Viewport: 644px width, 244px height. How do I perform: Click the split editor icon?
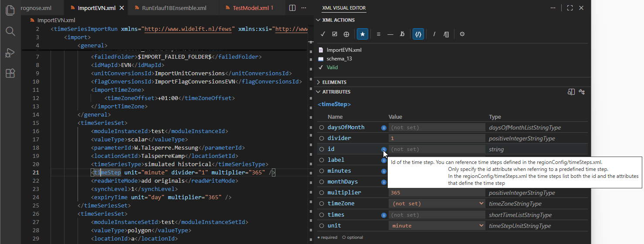pyautogui.click(x=292, y=8)
